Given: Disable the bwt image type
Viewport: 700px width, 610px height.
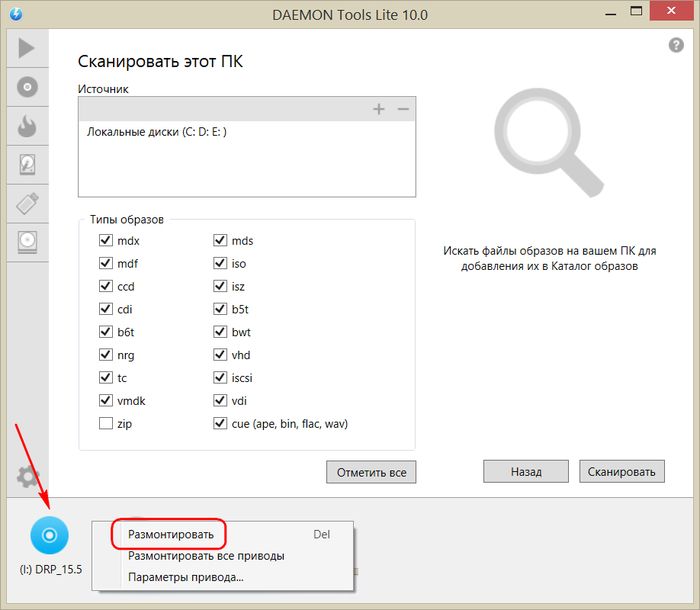Looking at the screenshot, I should [220, 332].
